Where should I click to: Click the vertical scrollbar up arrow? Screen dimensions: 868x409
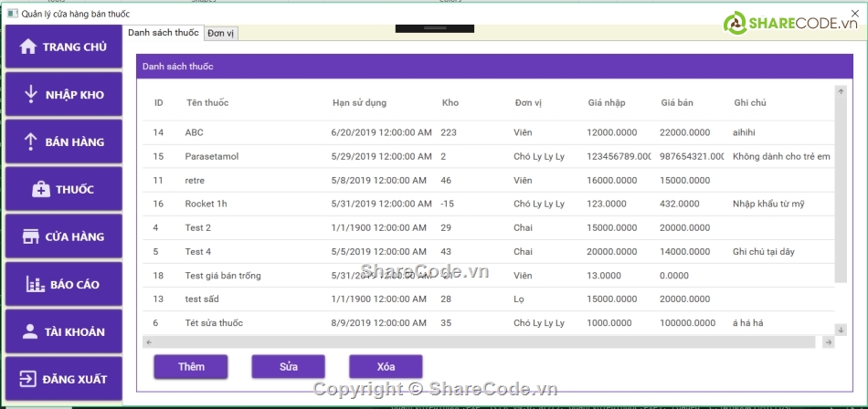pyautogui.click(x=841, y=91)
